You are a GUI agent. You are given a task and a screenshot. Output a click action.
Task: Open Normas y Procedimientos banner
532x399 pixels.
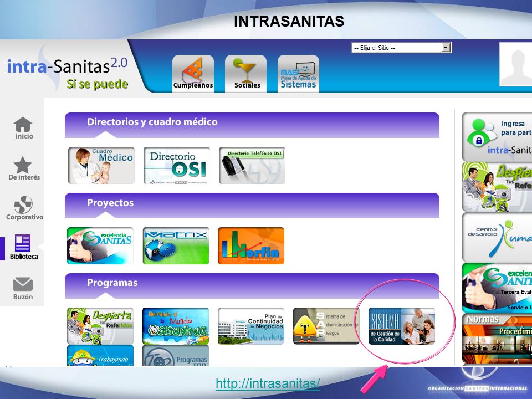497,338
